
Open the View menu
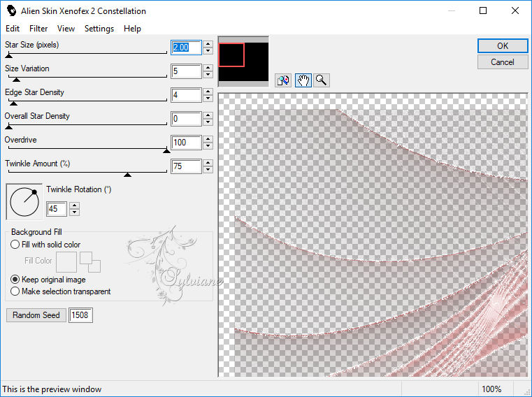tap(66, 29)
